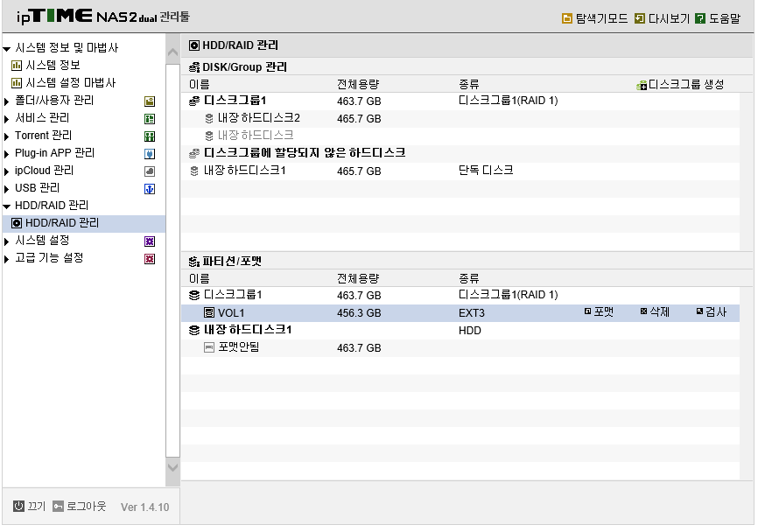Click the ipCloud 관리 cloud icon
Viewport: 758px width, 532px height.
[150, 171]
